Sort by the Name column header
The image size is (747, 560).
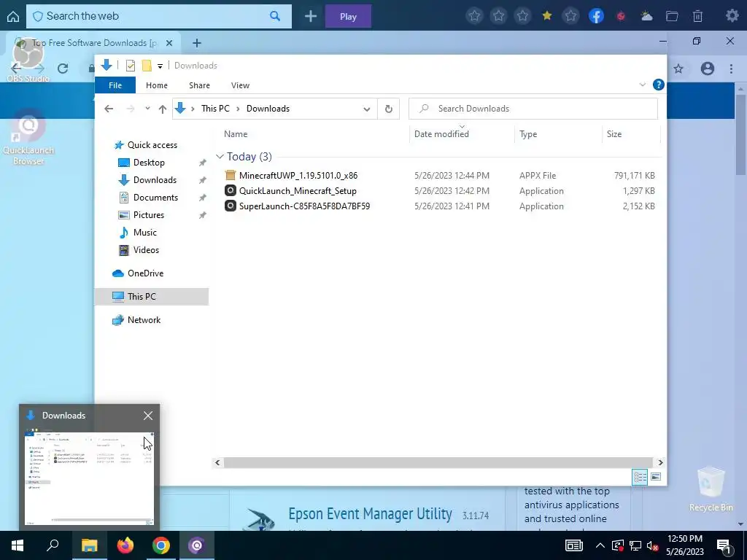(236, 134)
